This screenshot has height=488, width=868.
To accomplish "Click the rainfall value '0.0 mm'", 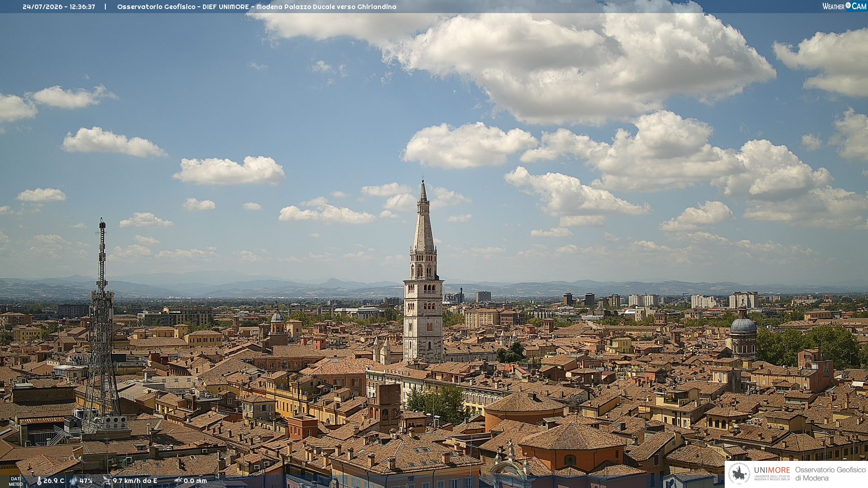I will [x=195, y=481].
